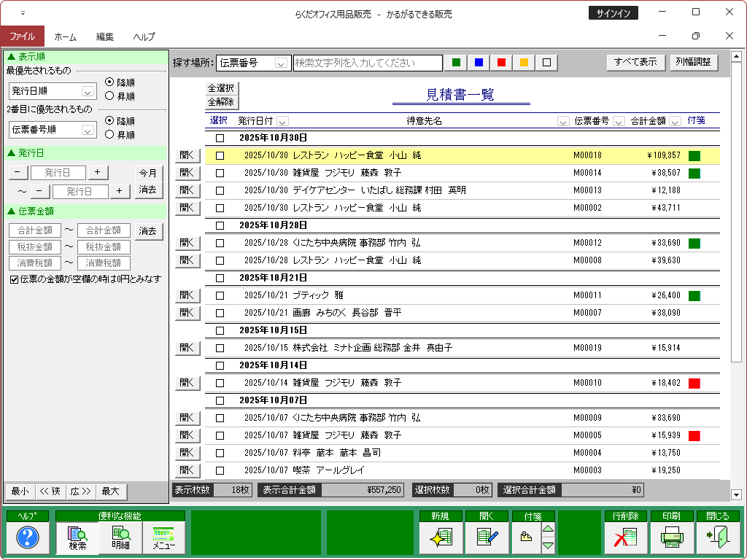This screenshot has height=560, width=747.
Task: Open the 明細 details icon
Action: (x=121, y=538)
